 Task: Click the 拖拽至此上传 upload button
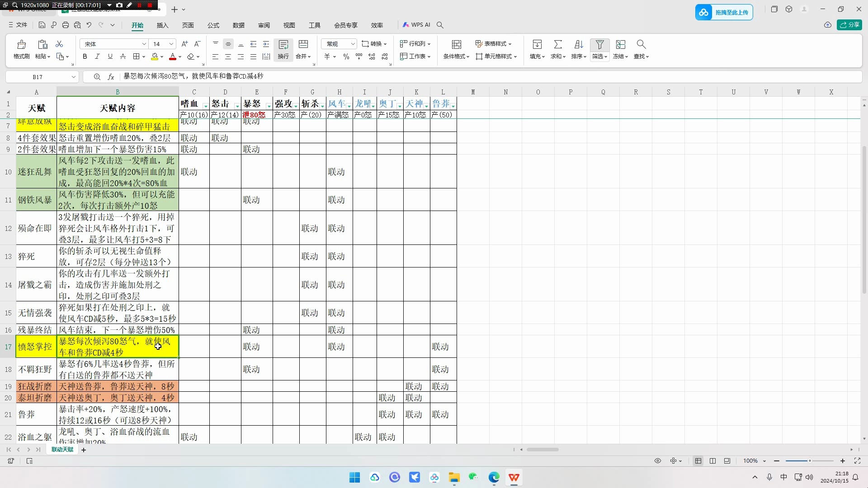click(724, 13)
